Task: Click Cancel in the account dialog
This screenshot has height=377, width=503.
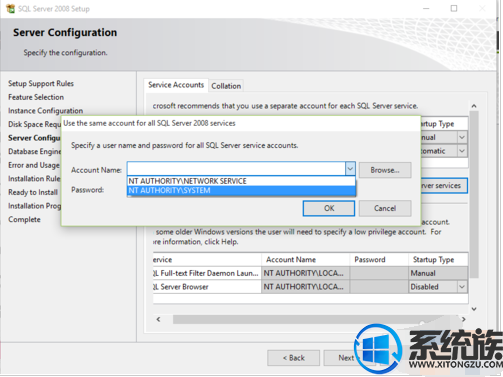Action: [x=385, y=208]
